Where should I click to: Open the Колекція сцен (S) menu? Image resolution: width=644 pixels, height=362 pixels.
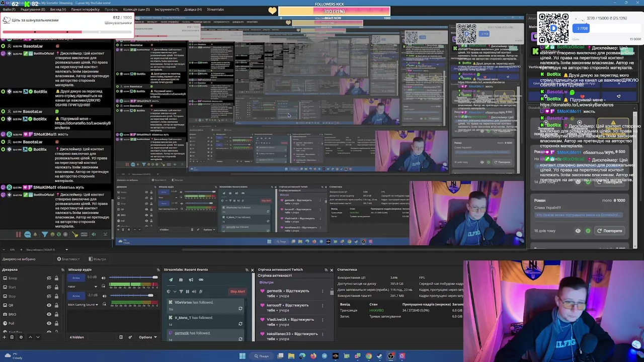tap(136, 10)
